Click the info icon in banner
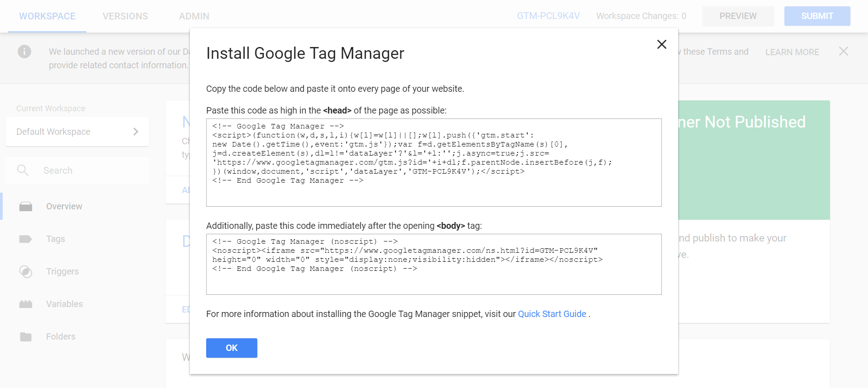 24,52
